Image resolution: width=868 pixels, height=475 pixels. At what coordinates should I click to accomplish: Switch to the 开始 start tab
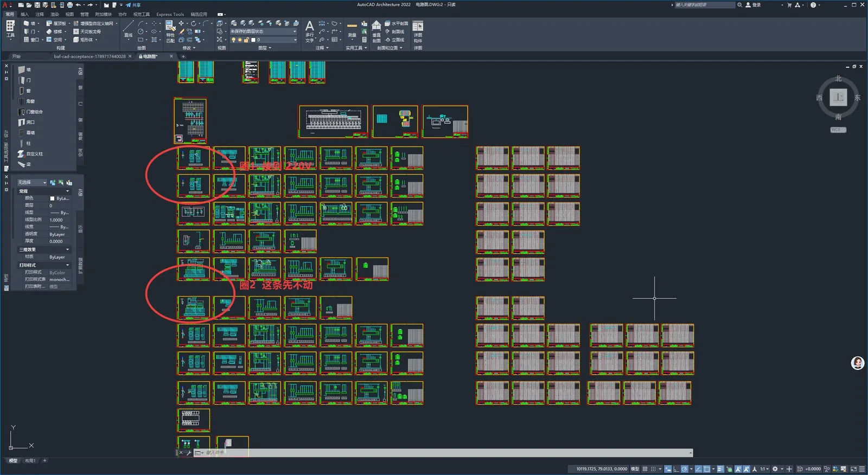coord(16,56)
